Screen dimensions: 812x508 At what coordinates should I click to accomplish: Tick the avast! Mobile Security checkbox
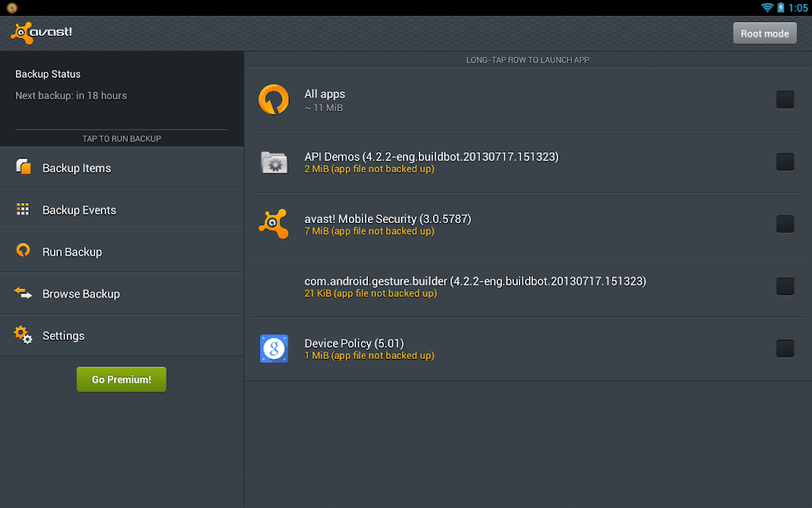[785, 224]
